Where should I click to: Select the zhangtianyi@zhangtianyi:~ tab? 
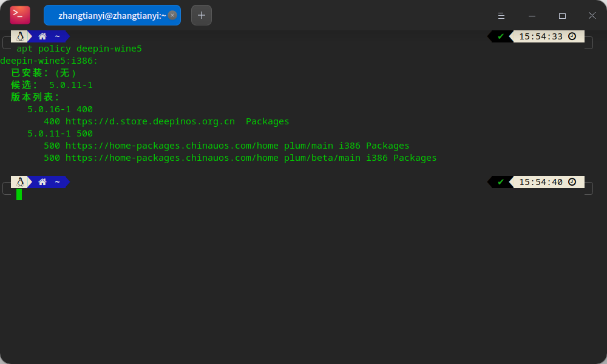[112, 15]
